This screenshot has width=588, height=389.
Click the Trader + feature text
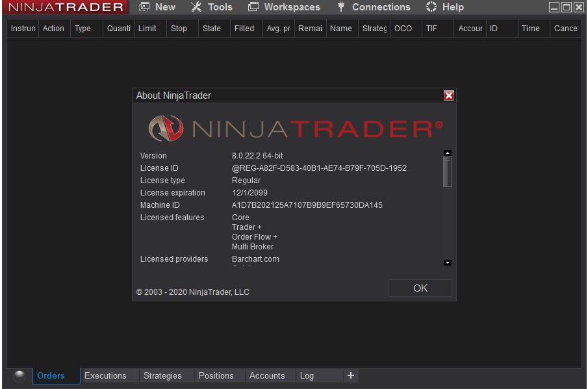247,227
